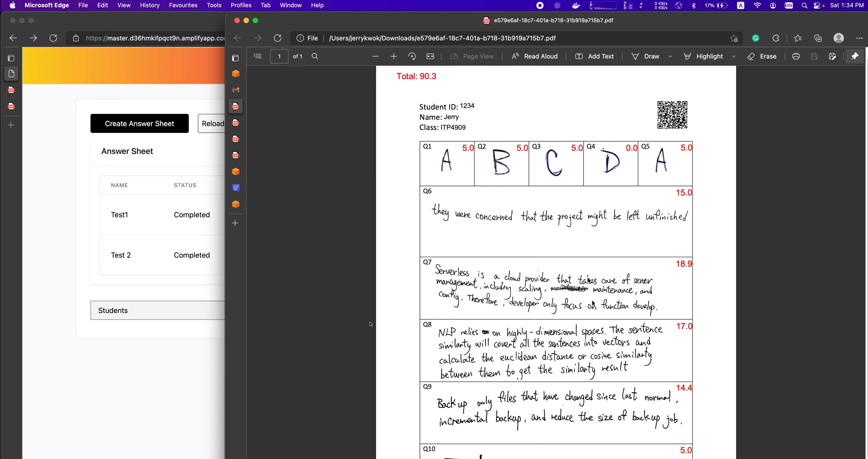Image resolution: width=868 pixels, height=459 pixels.
Task: Open the Gmail tab in vertical tabs
Action: (x=236, y=90)
